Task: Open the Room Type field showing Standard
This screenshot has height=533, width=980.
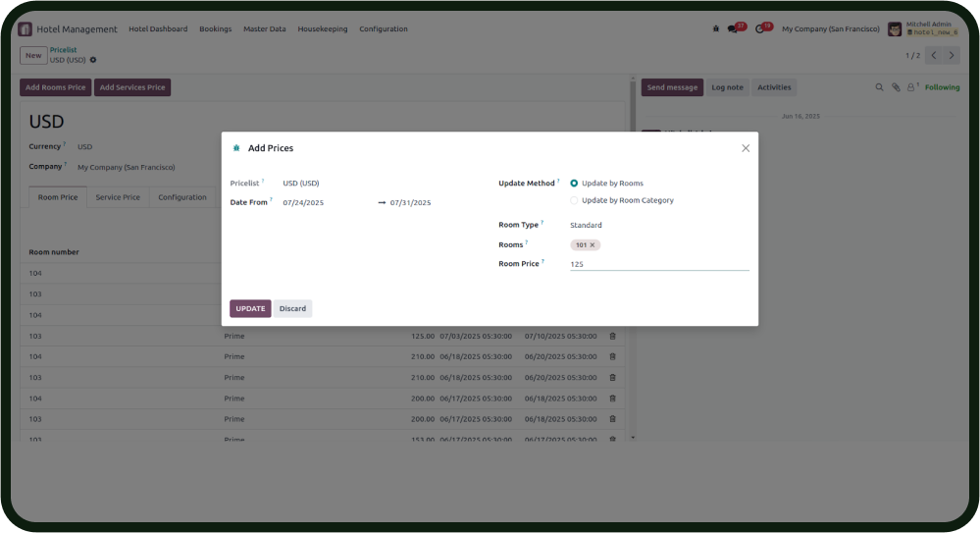Action: (587, 225)
